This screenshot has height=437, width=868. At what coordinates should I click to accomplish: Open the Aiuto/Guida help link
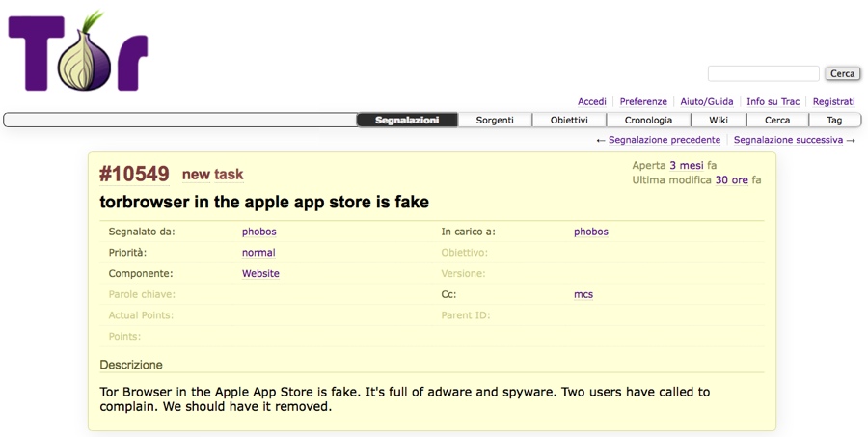pos(706,101)
